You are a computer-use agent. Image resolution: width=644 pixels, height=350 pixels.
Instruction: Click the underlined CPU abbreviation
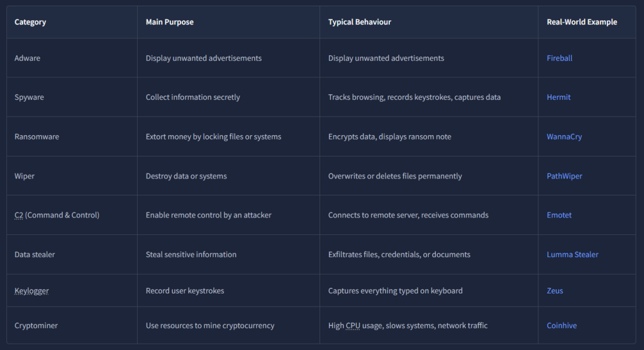(353, 325)
